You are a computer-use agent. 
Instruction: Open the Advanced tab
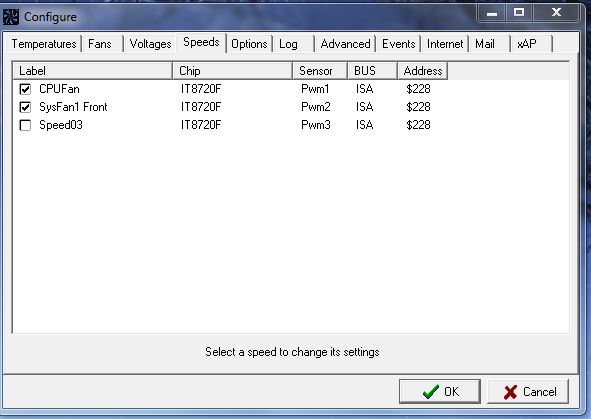(345, 44)
